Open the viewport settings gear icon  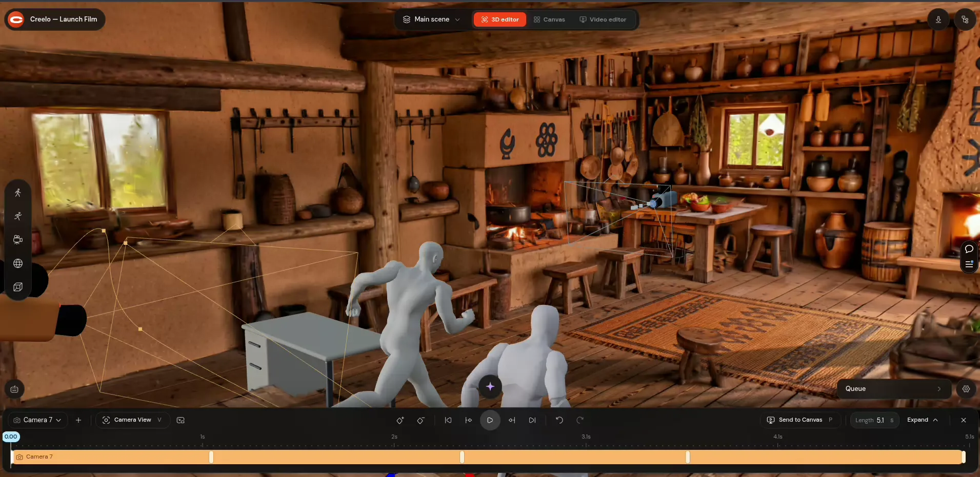pyautogui.click(x=966, y=389)
